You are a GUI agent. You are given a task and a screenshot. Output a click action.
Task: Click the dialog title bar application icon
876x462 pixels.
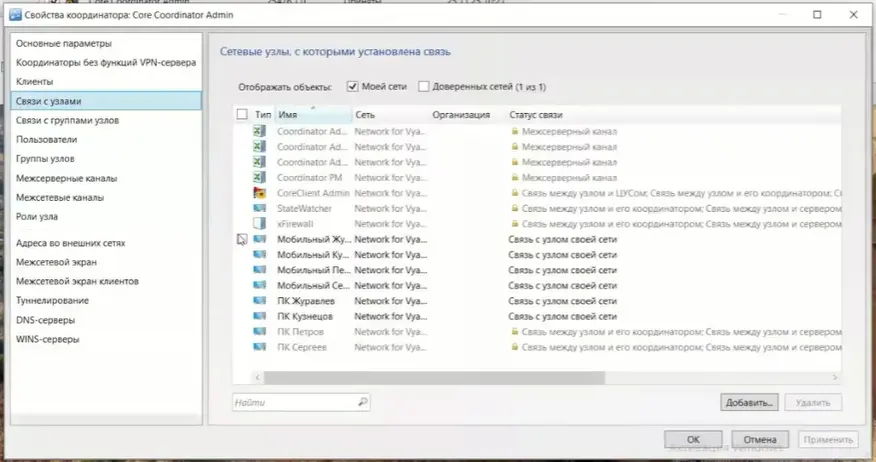tap(16, 15)
